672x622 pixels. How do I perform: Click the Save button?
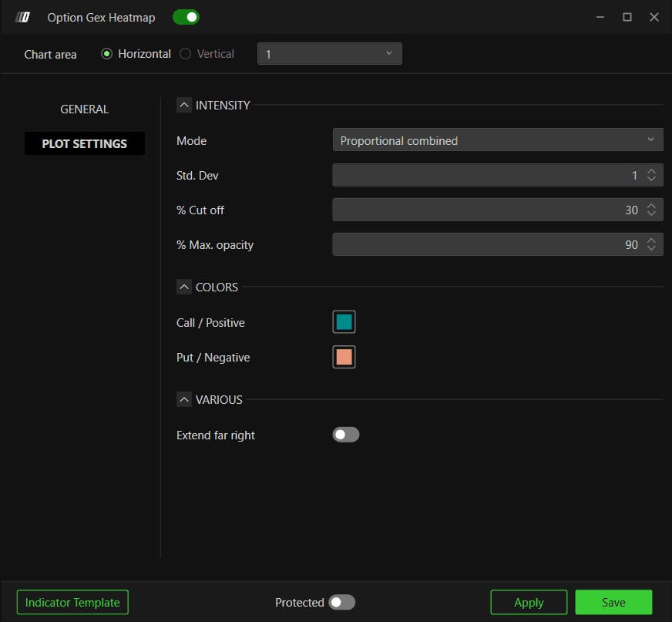[x=613, y=602]
